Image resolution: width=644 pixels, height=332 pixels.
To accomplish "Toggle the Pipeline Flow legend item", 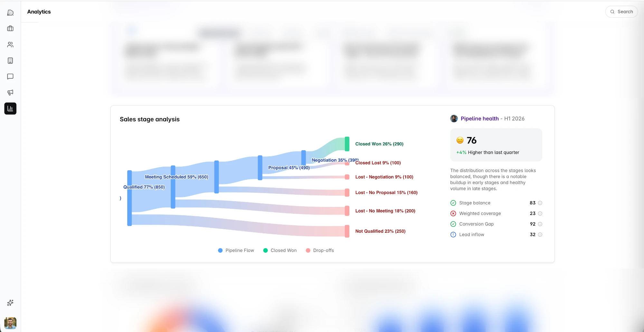I will click(236, 250).
